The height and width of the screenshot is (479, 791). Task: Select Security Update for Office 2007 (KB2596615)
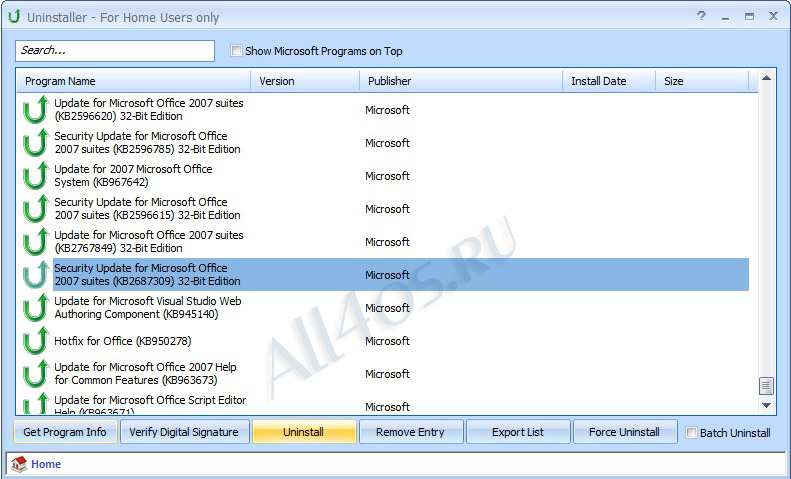147,209
